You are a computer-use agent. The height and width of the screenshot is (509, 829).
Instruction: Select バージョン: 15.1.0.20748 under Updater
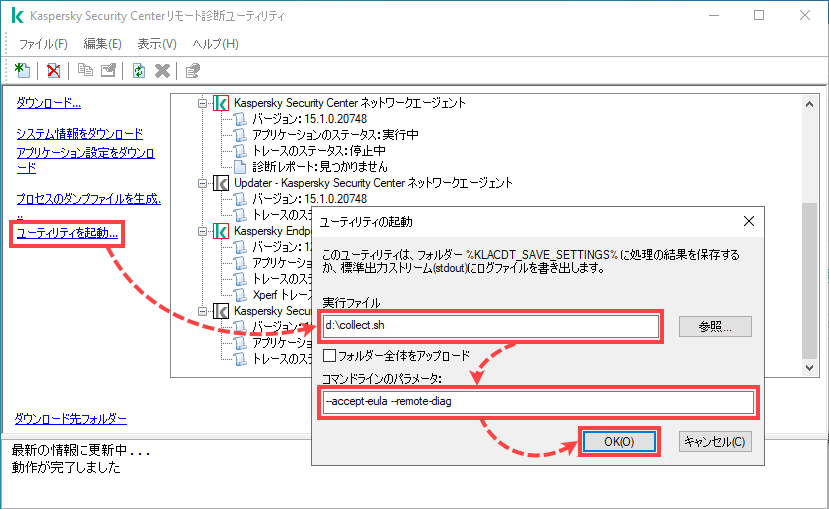click(309, 199)
